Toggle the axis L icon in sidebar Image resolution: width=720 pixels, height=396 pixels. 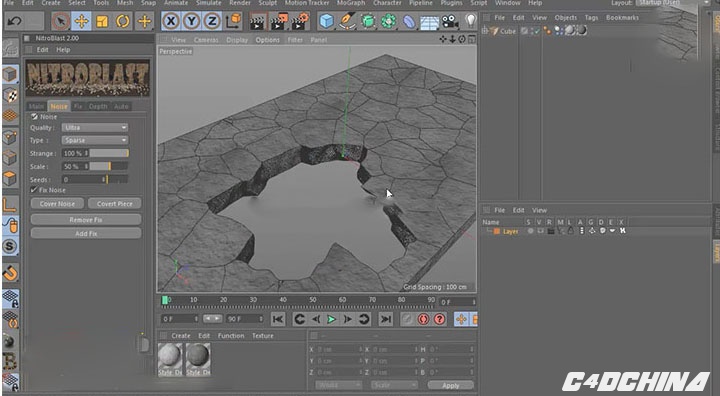(10, 205)
